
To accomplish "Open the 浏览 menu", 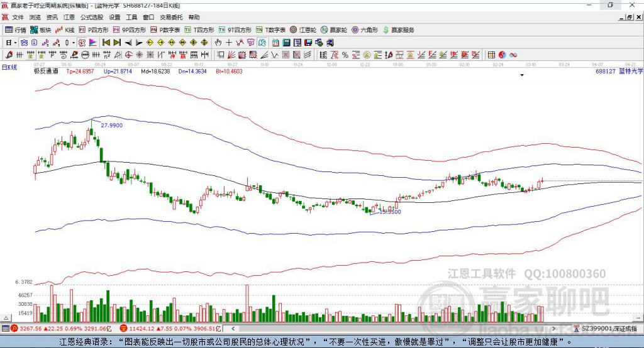I will 35,17.
